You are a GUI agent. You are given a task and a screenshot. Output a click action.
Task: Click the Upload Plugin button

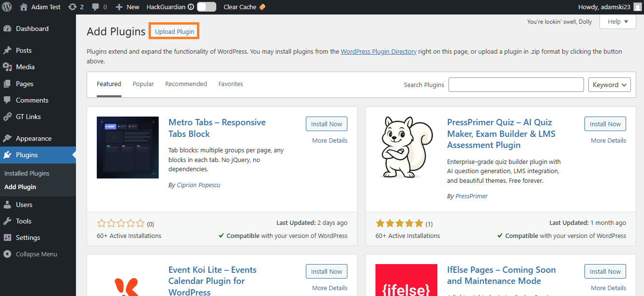[x=174, y=30]
